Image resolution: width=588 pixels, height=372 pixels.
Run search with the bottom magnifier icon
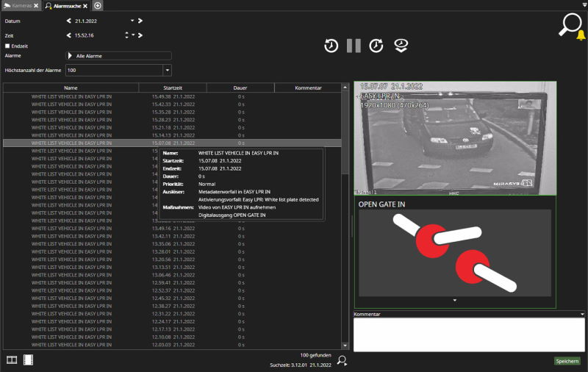tap(342, 360)
